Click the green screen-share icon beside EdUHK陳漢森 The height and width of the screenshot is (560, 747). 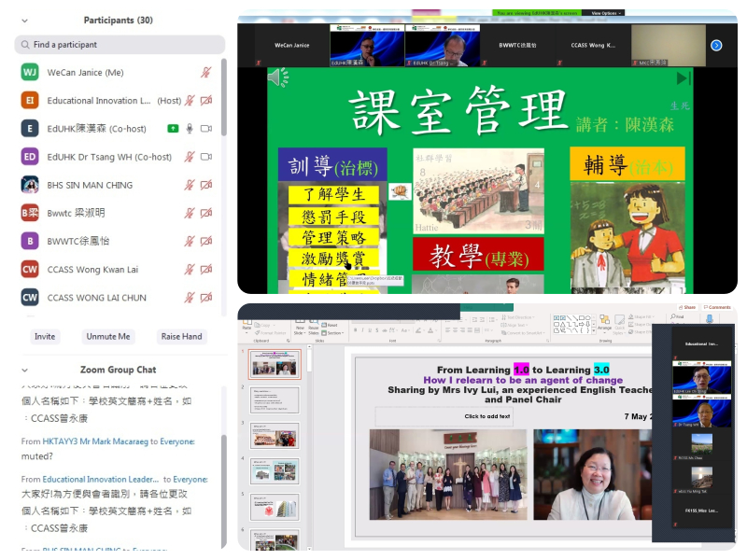(x=173, y=129)
